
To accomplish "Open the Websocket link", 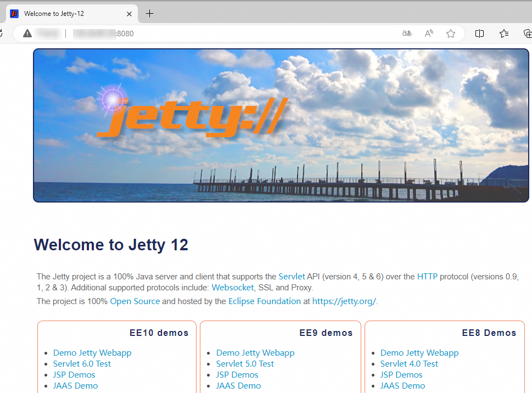I will (232, 287).
